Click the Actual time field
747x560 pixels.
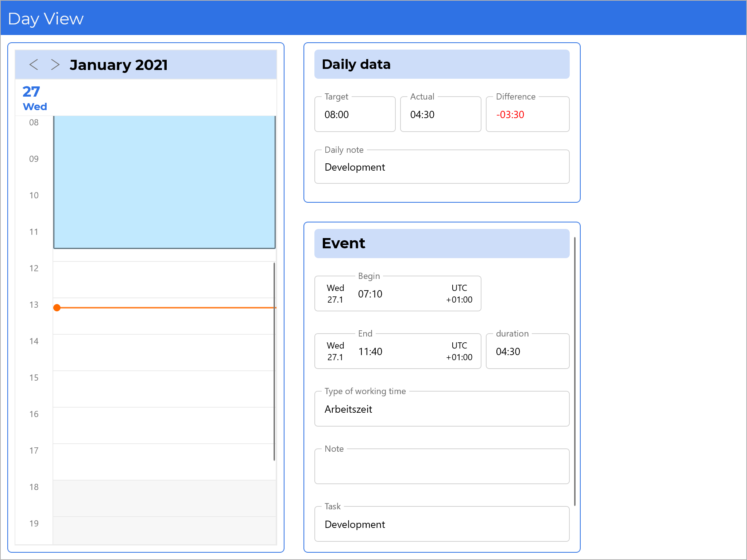click(440, 114)
